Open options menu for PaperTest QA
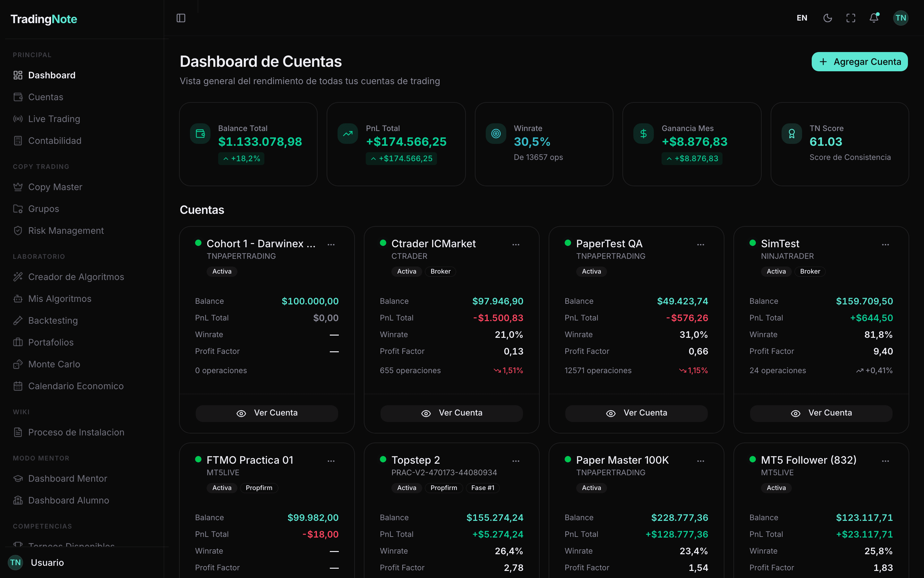This screenshot has height=578, width=924. pos(701,244)
